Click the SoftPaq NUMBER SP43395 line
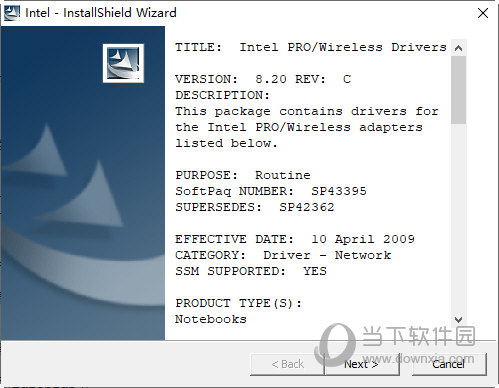The height and width of the screenshot is (388, 499). click(x=271, y=191)
